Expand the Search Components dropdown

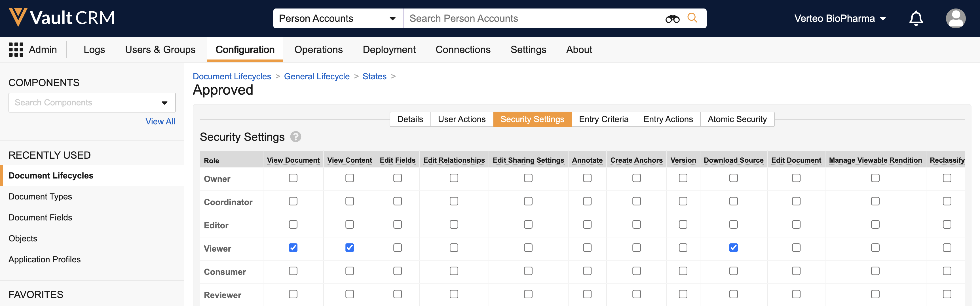[164, 103]
